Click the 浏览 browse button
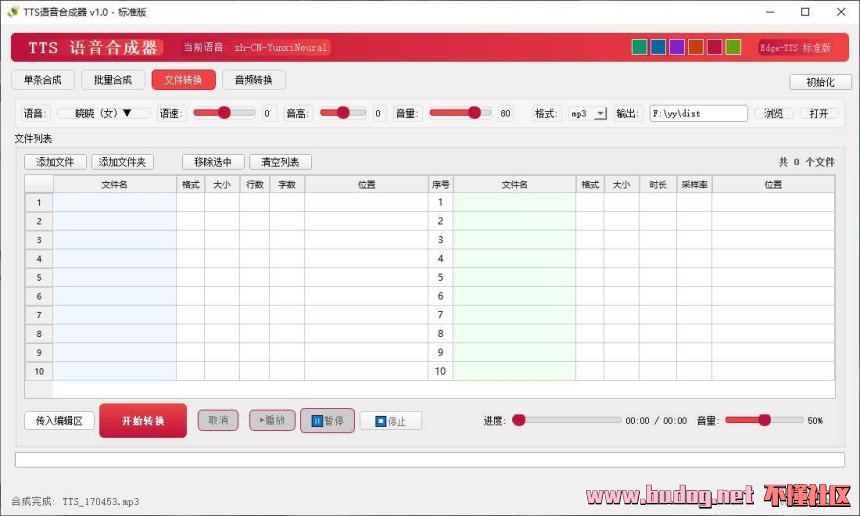Image resolution: width=860 pixels, height=516 pixels. click(x=773, y=114)
